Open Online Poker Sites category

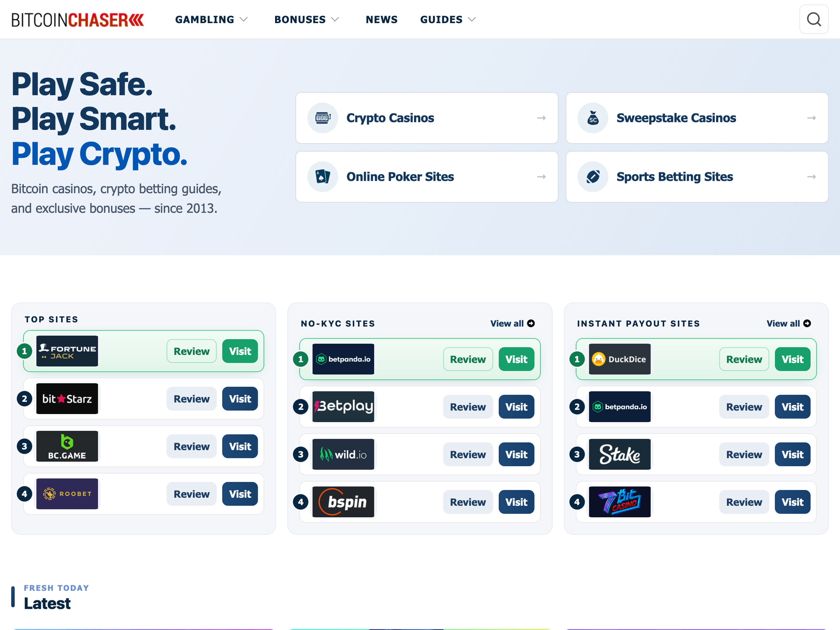tap(427, 177)
